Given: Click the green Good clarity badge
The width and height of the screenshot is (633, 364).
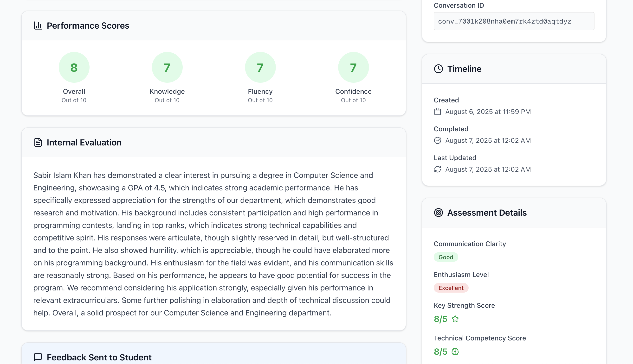Looking at the screenshot, I should pos(446,257).
